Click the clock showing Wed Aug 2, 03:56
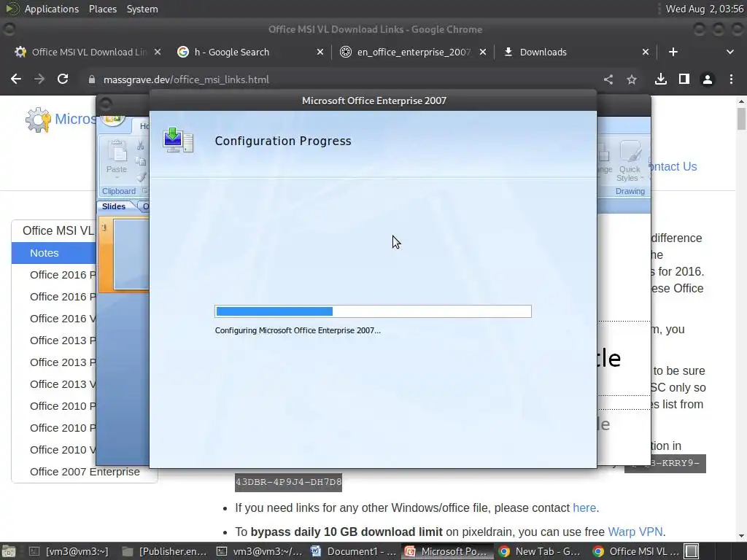Viewport: 747px width, 560px height. point(705,9)
